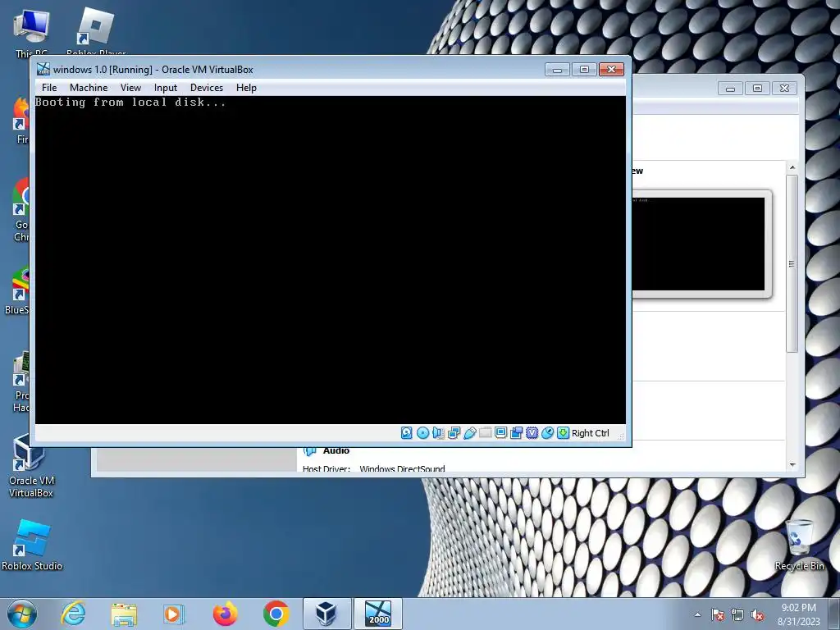Click the VM window title bar icon

[43, 69]
